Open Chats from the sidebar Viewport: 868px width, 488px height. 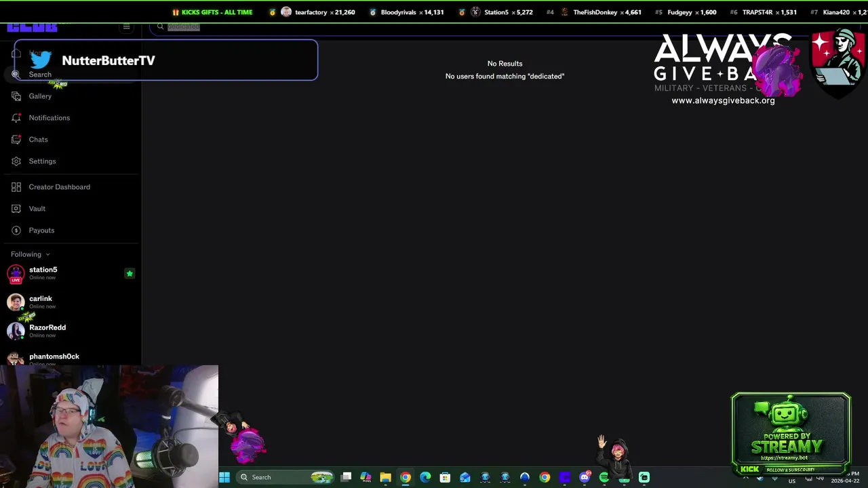tap(71, 140)
